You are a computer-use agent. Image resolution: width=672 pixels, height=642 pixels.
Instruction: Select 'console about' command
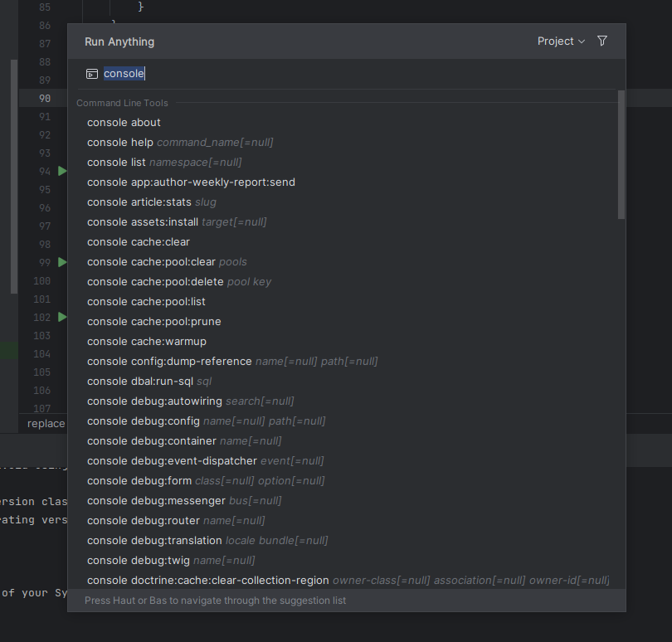pyautogui.click(x=347, y=123)
